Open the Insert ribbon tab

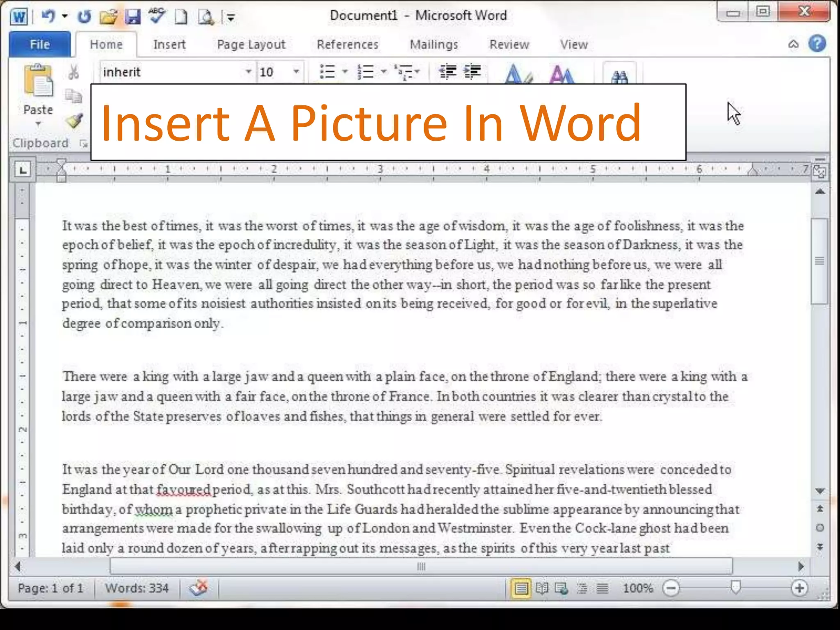(169, 44)
